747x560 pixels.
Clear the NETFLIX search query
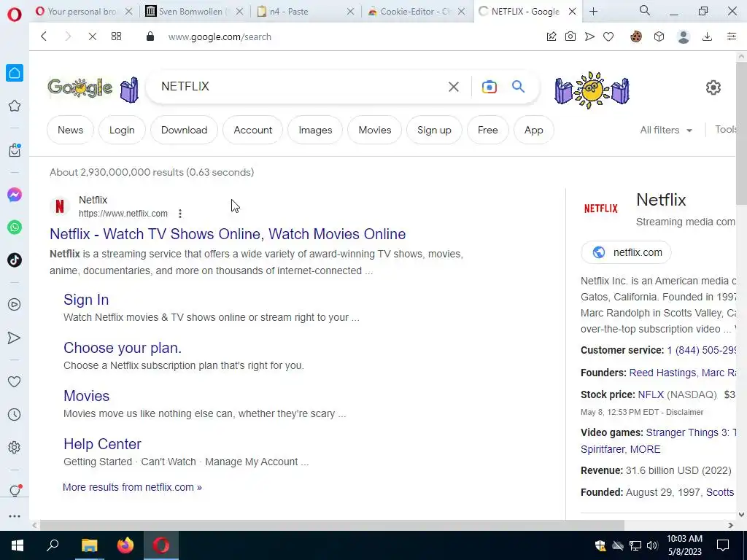(x=454, y=87)
